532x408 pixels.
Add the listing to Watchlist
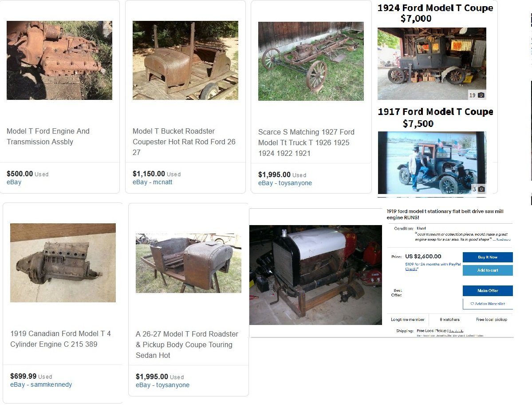[x=488, y=304]
